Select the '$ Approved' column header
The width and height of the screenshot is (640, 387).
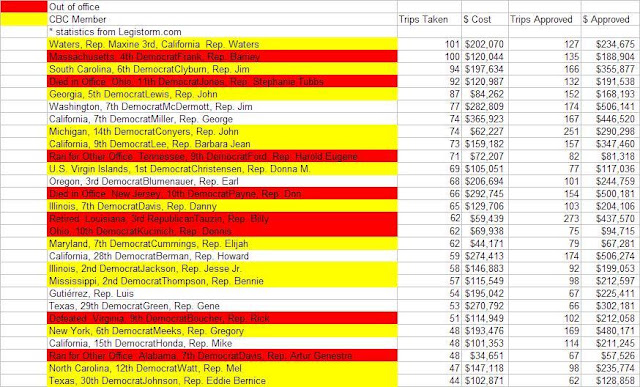606,20
